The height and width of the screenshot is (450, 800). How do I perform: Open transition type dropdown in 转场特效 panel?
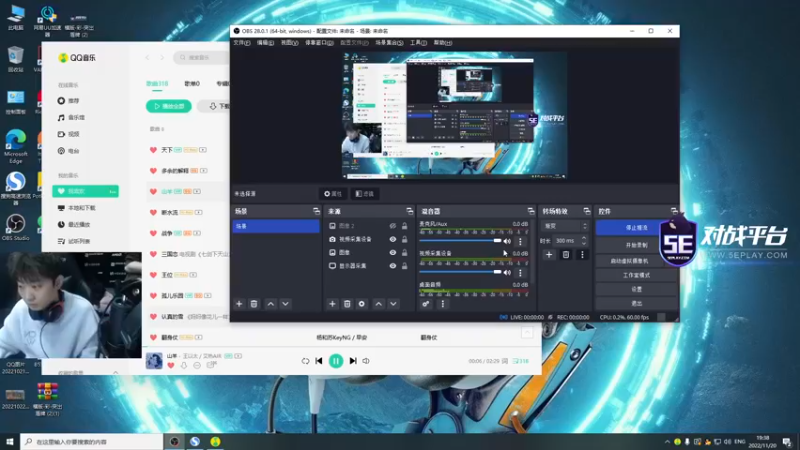tap(565, 226)
